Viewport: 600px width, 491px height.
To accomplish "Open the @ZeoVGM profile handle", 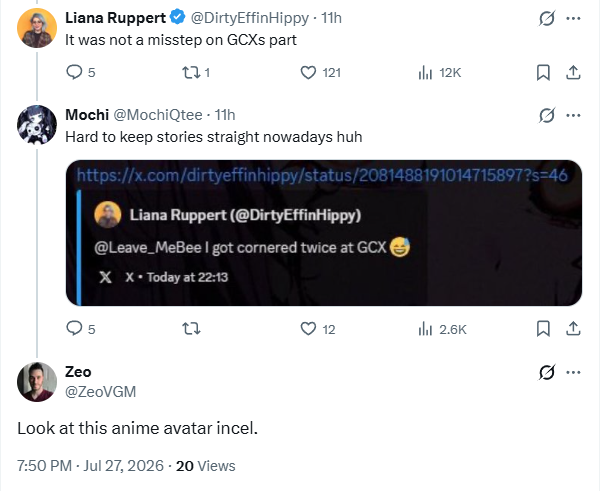I will [101, 392].
